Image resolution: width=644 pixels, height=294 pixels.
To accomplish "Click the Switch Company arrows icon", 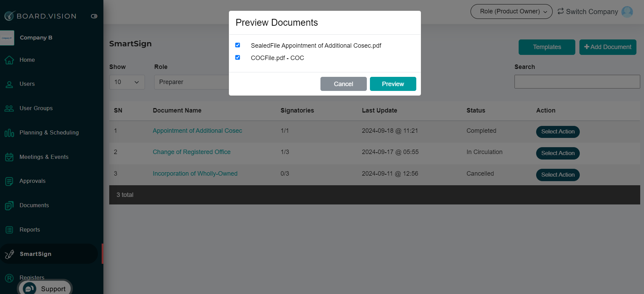I will [561, 11].
